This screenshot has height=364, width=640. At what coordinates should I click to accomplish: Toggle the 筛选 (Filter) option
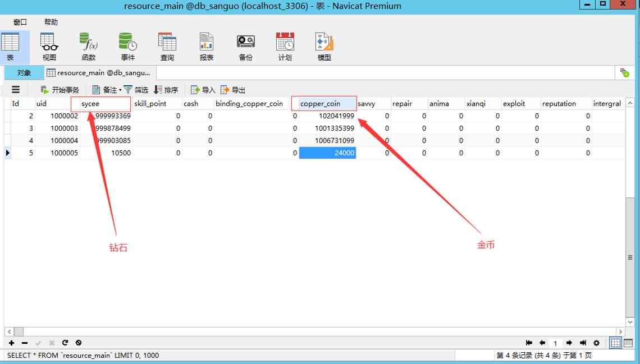pos(136,90)
